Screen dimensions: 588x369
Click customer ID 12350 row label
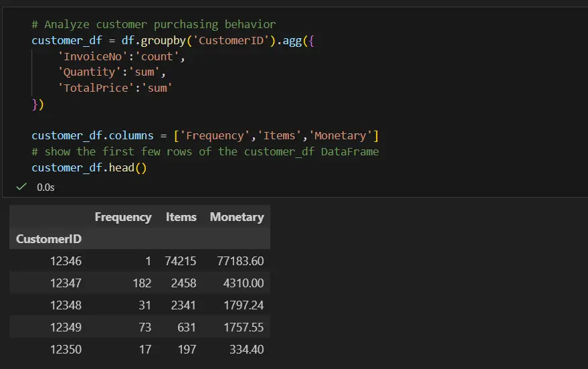pyautogui.click(x=66, y=350)
